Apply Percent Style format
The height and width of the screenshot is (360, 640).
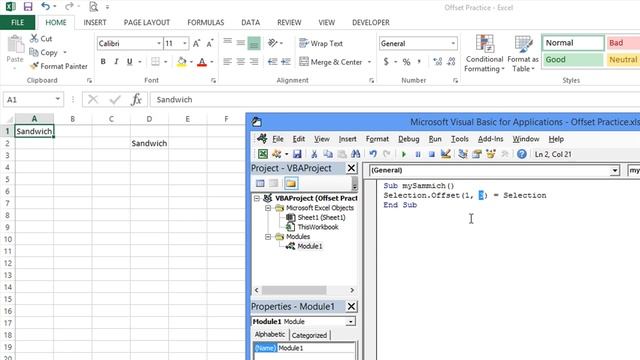(407, 62)
